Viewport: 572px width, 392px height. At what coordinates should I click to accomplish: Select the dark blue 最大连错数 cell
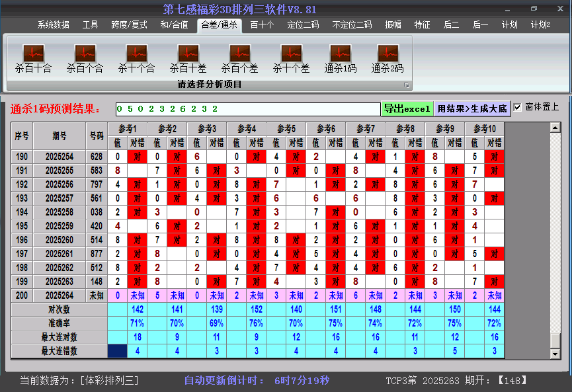click(117, 351)
